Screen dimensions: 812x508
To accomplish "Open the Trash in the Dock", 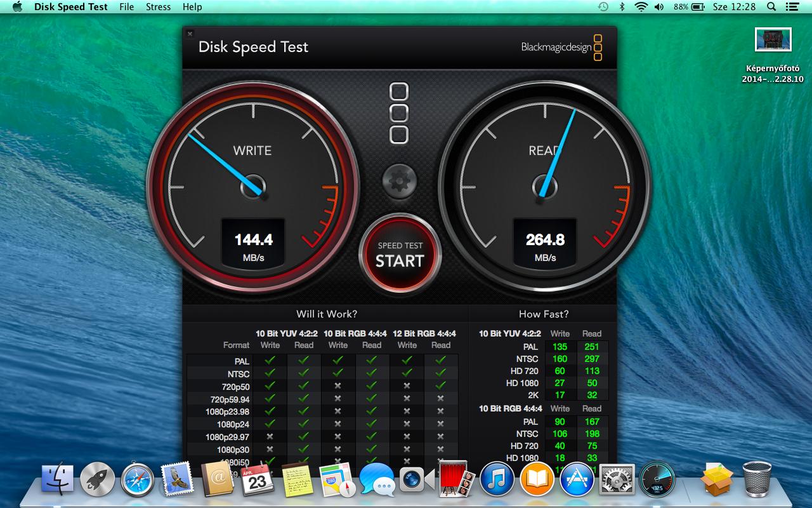I will point(757,479).
